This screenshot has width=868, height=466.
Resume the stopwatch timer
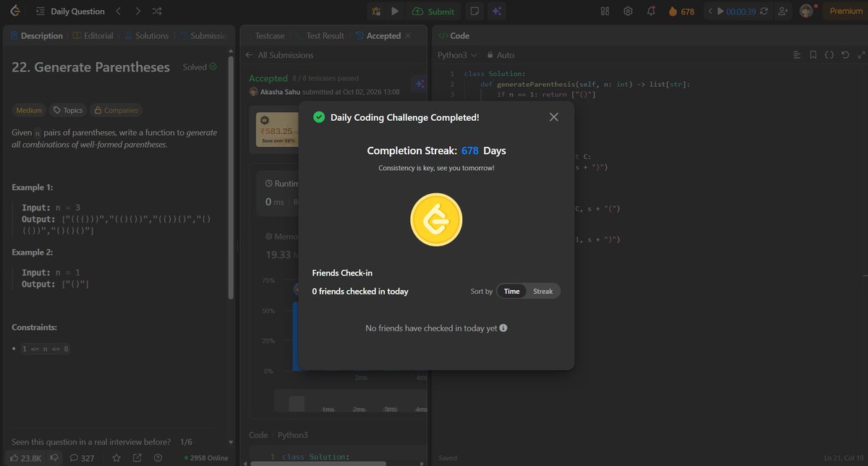click(720, 12)
